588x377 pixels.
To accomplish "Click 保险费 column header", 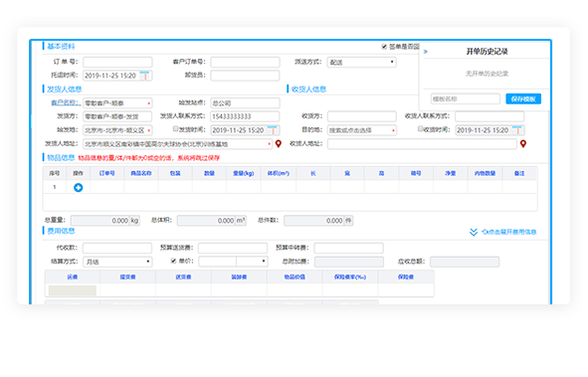I will (406, 277).
